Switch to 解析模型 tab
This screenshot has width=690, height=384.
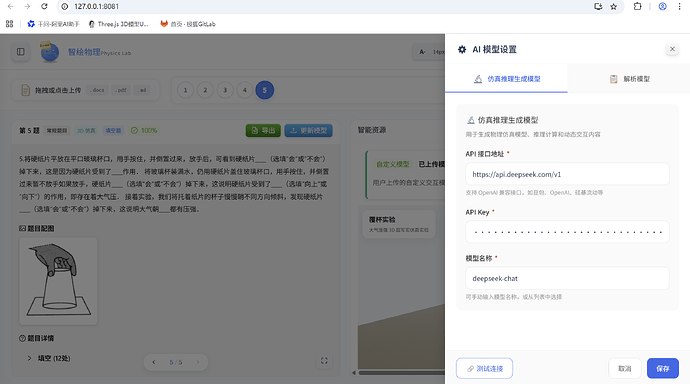point(629,79)
